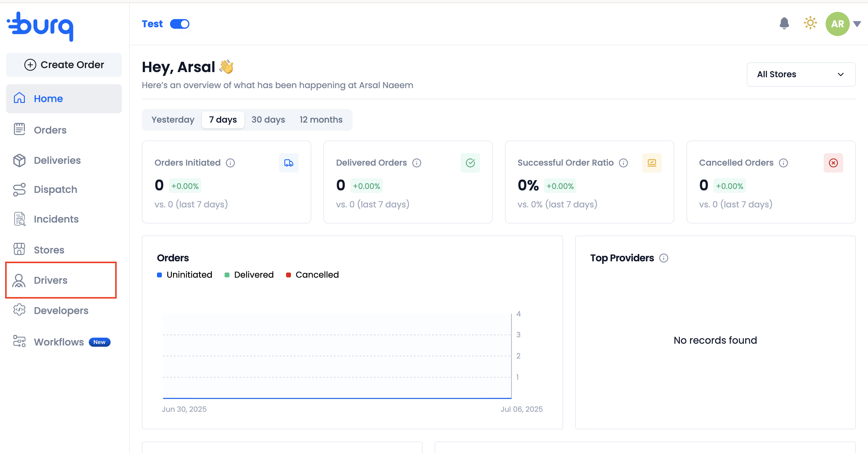Screen dimensions: 868x453
Task: Show info for Delivered Orders
Action: point(417,163)
